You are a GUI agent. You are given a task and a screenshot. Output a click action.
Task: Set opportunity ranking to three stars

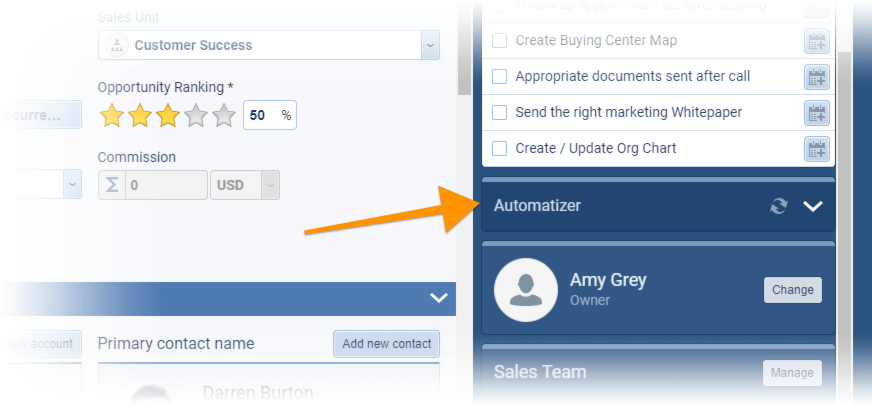[168, 115]
